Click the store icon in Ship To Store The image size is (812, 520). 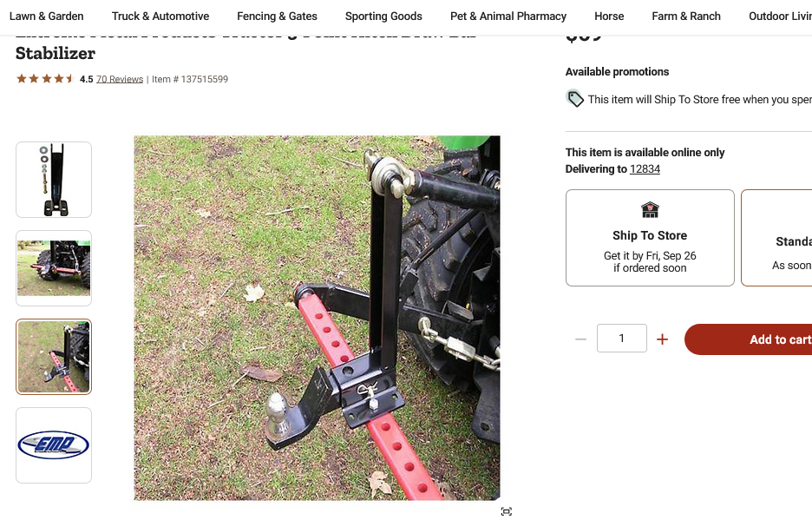pyautogui.click(x=650, y=210)
